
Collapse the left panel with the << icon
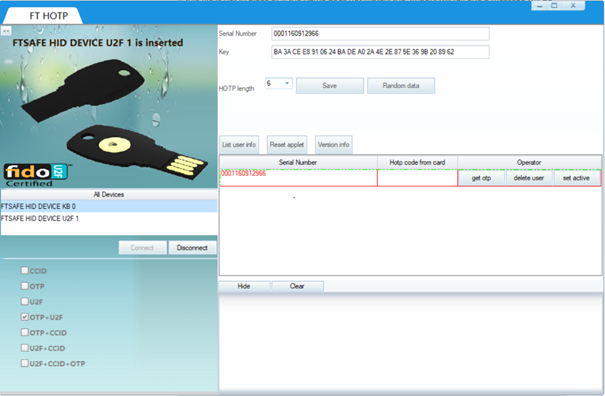[x=6, y=30]
